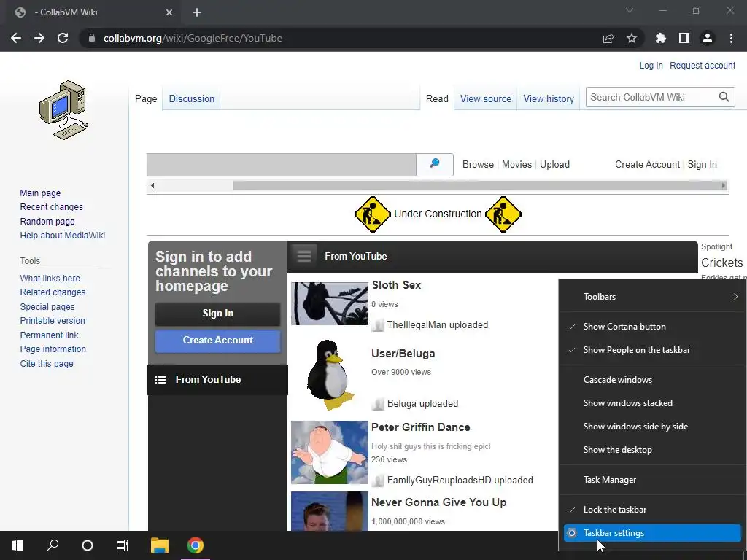747x560 pixels.
Task: Reload the current page
Action: (x=63, y=38)
